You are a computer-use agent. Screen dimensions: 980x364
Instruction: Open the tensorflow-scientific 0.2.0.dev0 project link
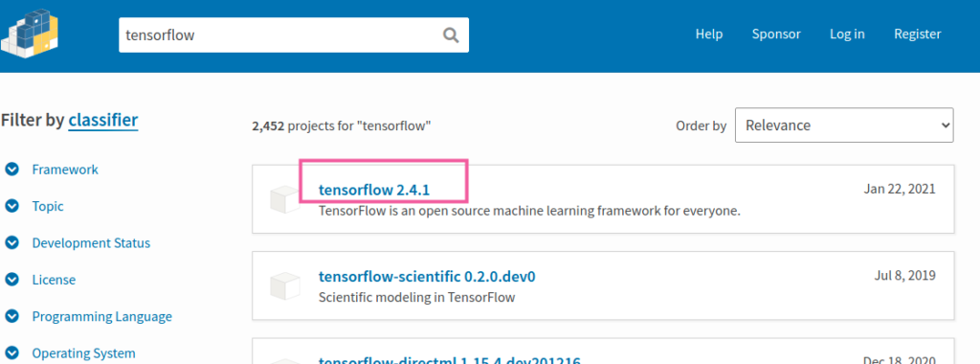427,277
